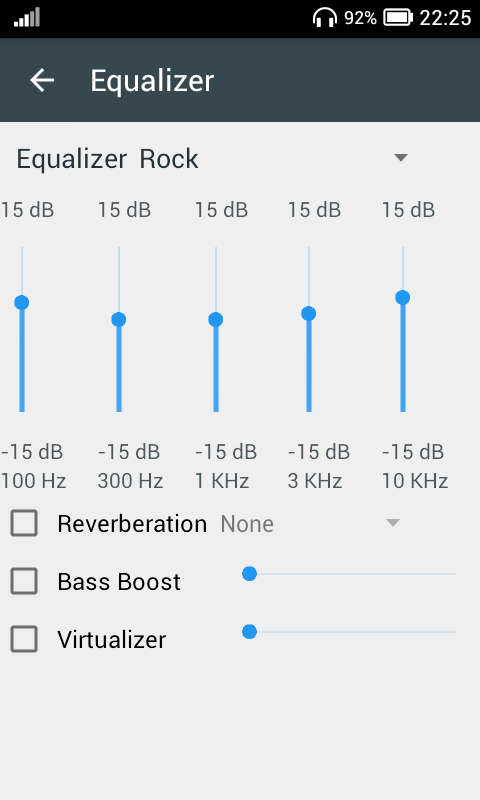Click the 1 KHz band slider handle
480x800 pixels.
point(216,319)
